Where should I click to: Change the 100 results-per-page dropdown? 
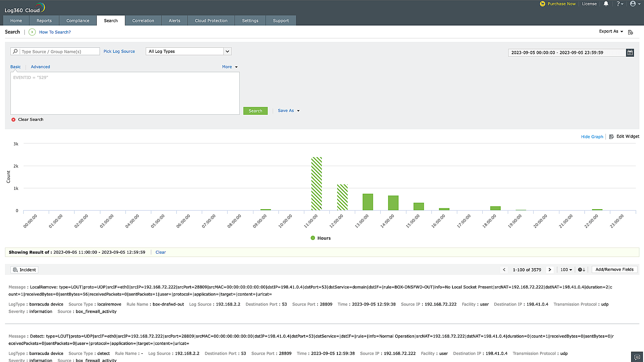[x=566, y=270]
